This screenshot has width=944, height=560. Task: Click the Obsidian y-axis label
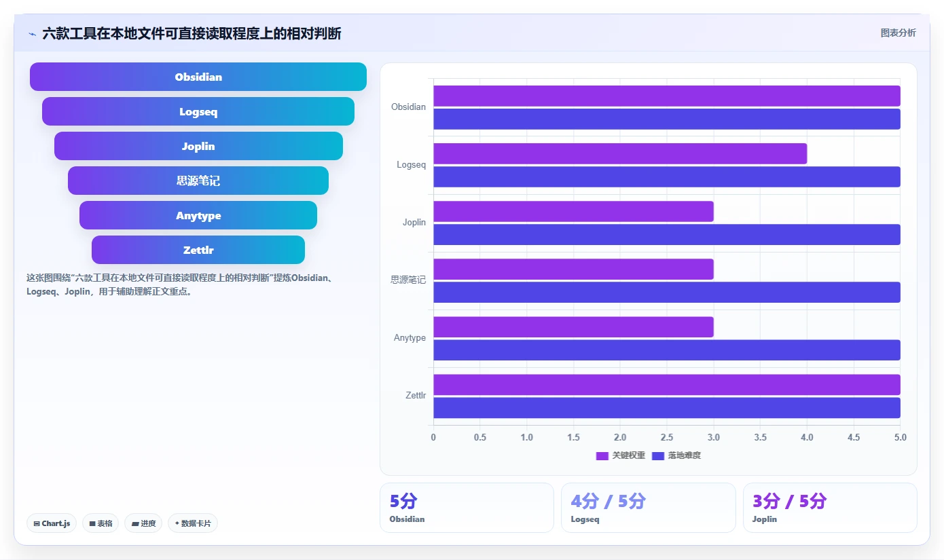(x=409, y=107)
